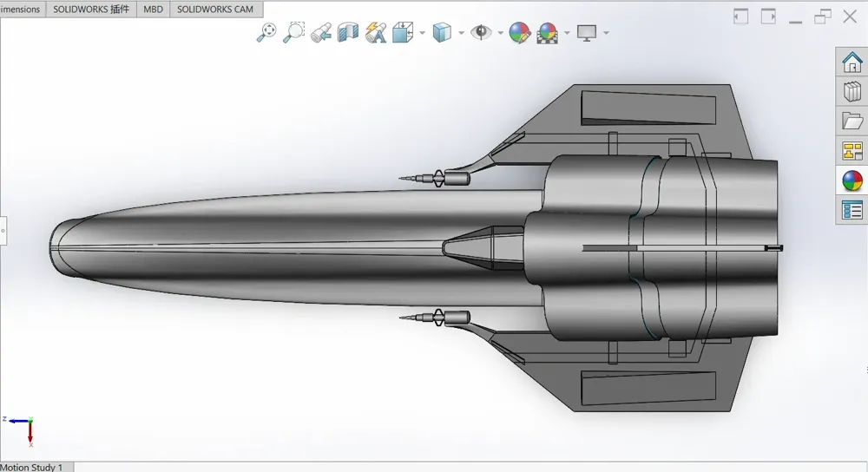Viewport: 868px width, 472px height.
Task: Switch to the SOLIDWORKS CAM tab
Action: (x=215, y=10)
